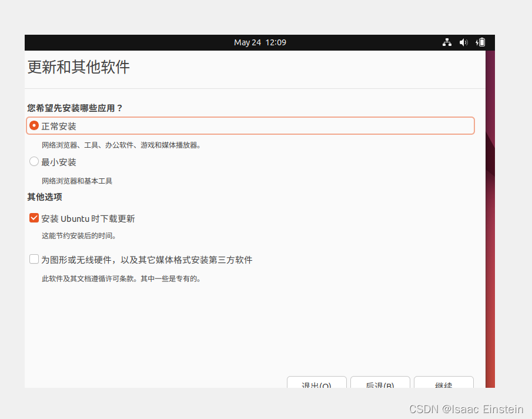Click the 其他选项 section heading

pyautogui.click(x=45, y=197)
